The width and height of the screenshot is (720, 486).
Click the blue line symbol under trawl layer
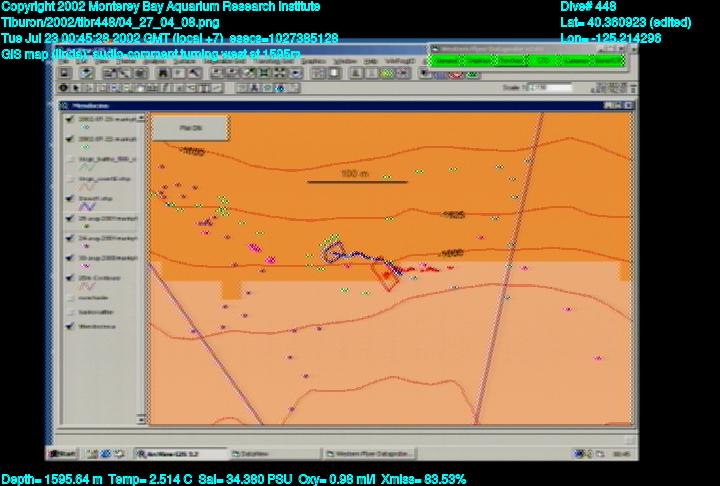point(85,208)
